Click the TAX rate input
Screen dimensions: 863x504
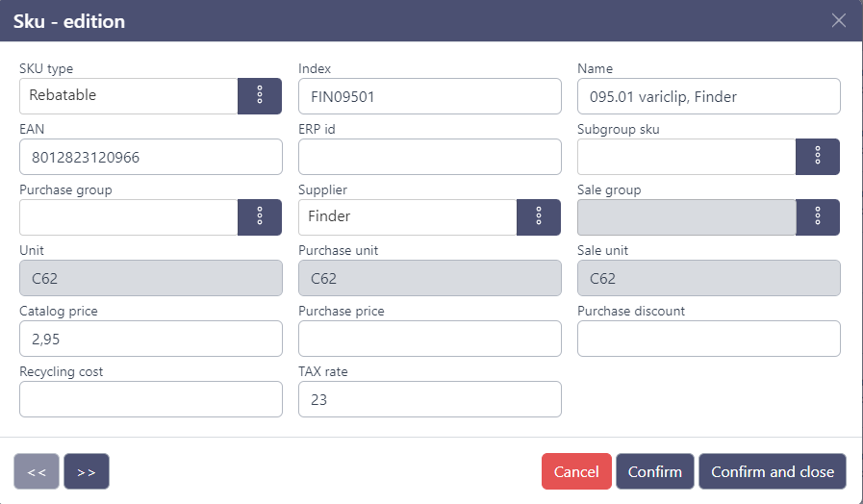(x=429, y=399)
